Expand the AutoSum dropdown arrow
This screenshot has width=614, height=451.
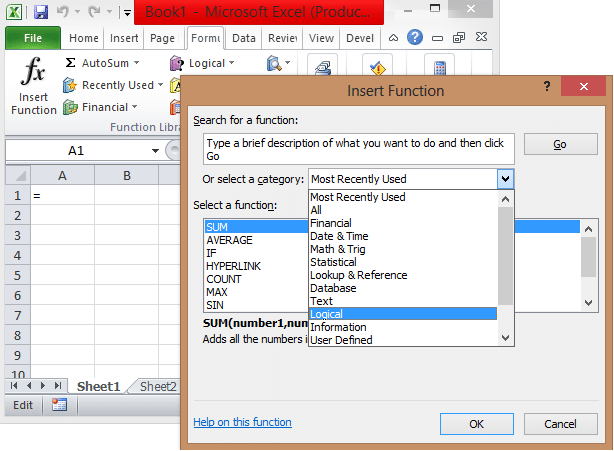coord(136,62)
